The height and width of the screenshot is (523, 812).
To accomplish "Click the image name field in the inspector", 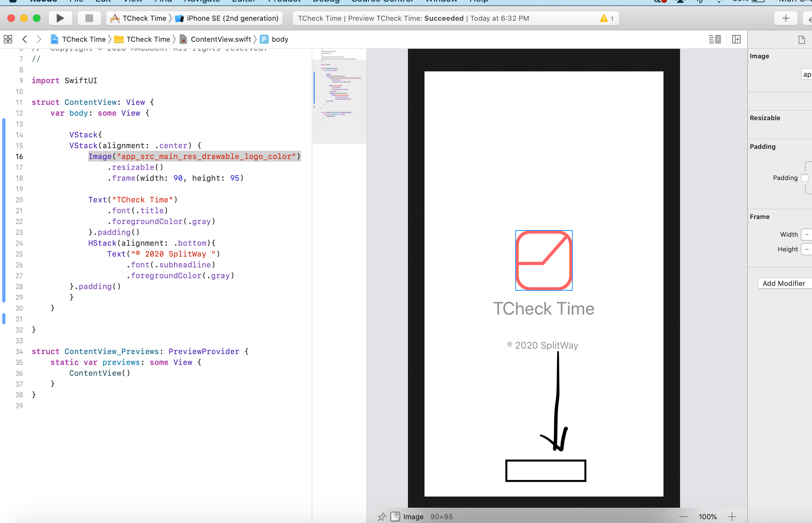I will tap(807, 74).
